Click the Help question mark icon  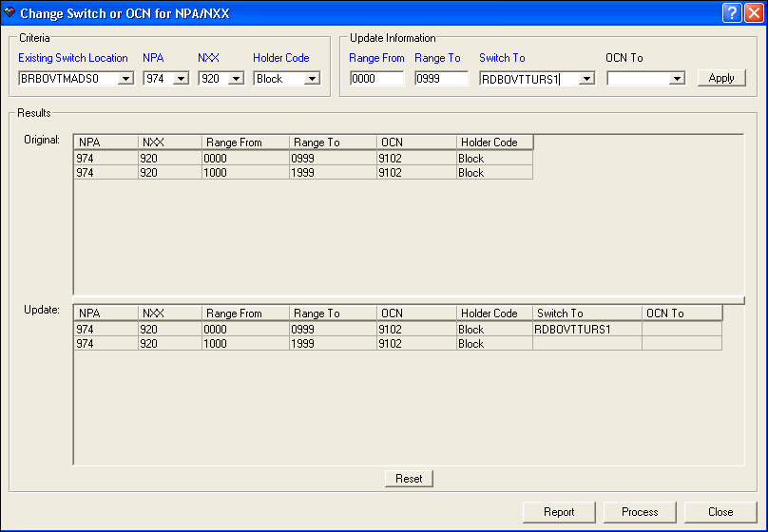click(731, 13)
